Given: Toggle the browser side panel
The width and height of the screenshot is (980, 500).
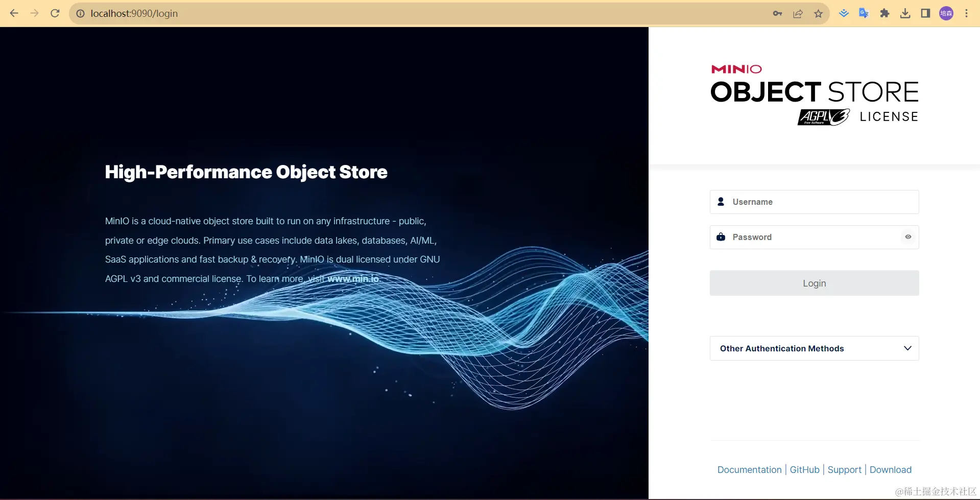Looking at the screenshot, I should pyautogui.click(x=925, y=13).
